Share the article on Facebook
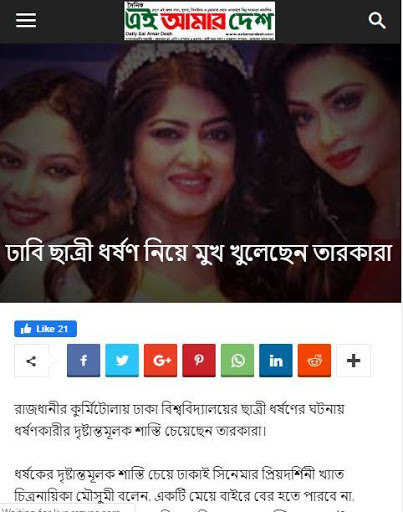403x512 pixels. (x=83, y=360)
